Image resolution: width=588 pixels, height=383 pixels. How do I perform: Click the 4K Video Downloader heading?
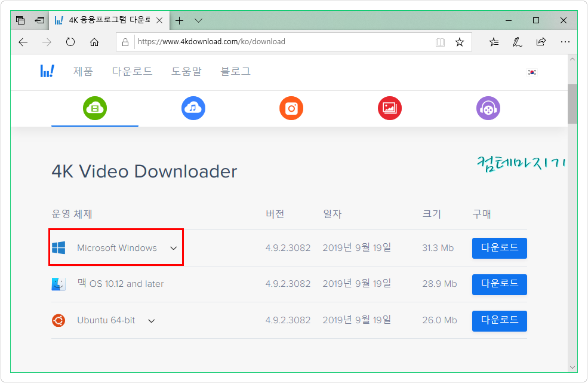(x=144, y=171)
